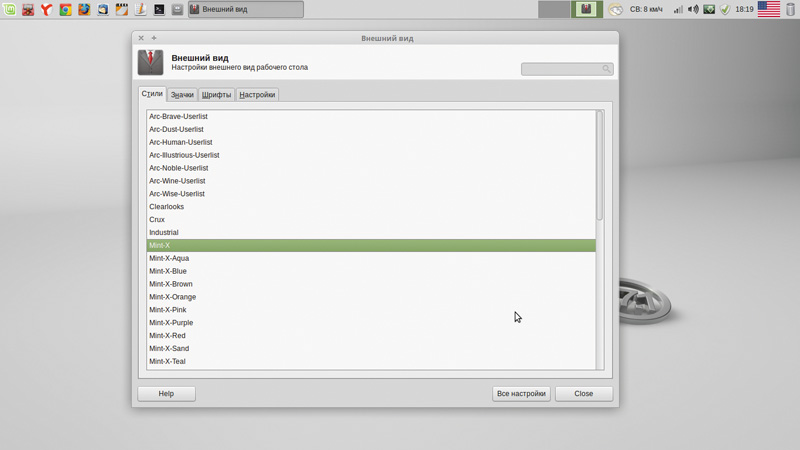The image size is (800, 450).
Task: Open the clapperboard video player launcher
Action: click(121, 9)
